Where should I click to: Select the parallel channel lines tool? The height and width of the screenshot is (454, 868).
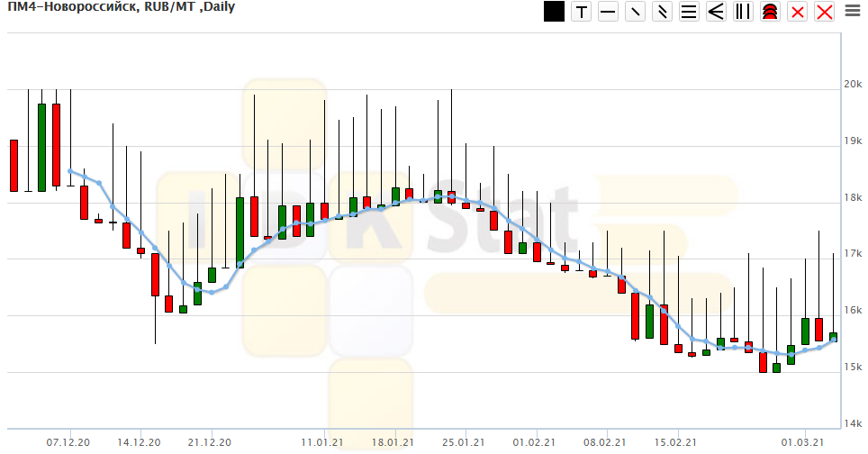pos(663,12)
